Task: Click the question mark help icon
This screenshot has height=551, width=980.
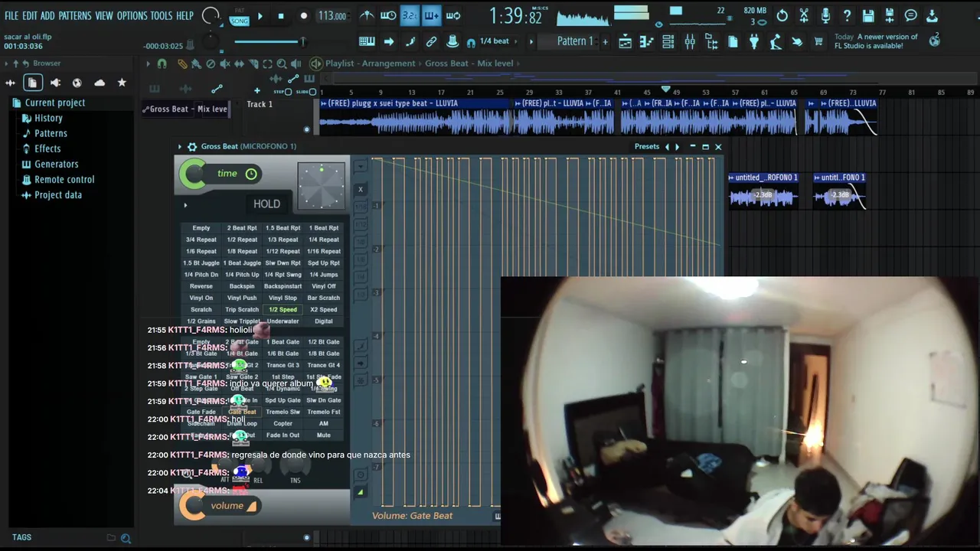Action: coord(847,15)
